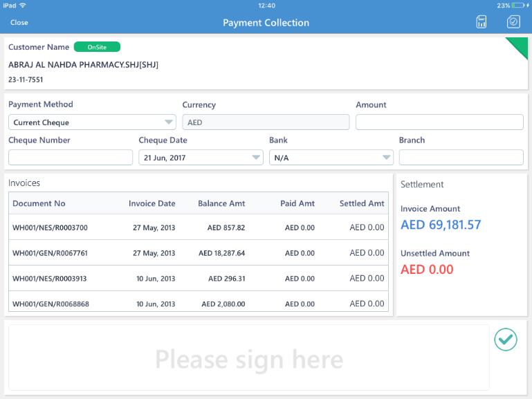Toggle the OnSite status badge
The width and height of the screenshot is (532, 399).
97,47
